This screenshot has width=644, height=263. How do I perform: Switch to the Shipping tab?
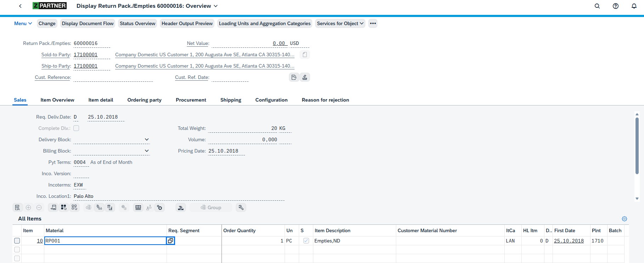[x=231, y=100]
